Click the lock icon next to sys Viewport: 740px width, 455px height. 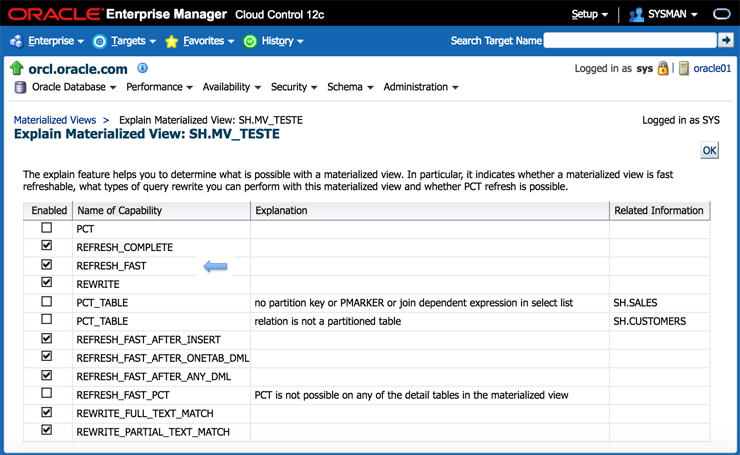tap(663, 69)
